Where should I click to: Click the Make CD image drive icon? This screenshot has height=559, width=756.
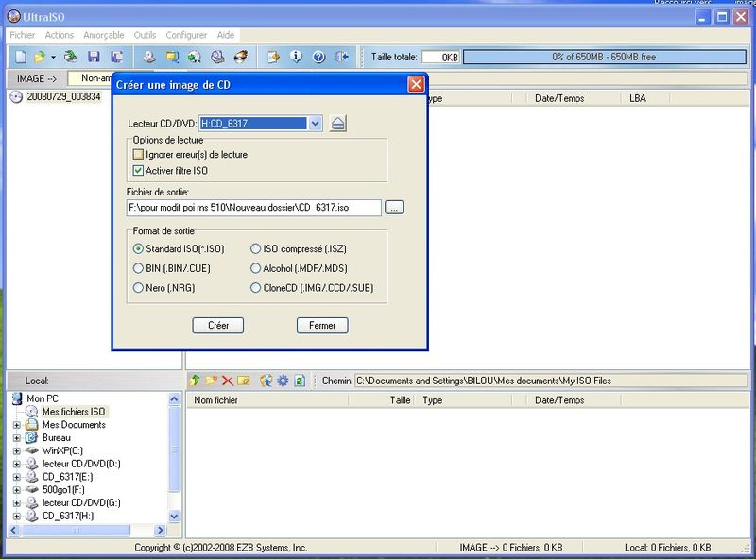149,57
